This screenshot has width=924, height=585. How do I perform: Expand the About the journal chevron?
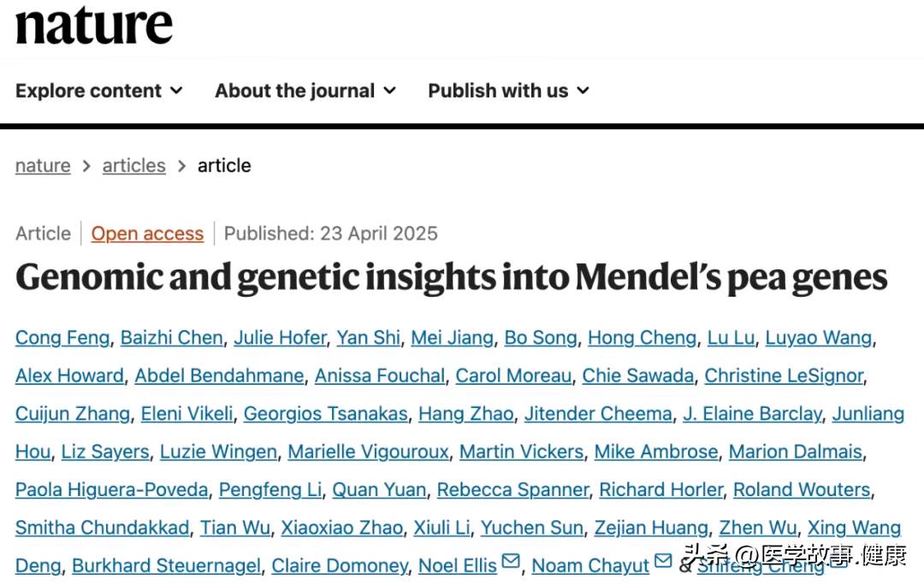click(x=389, y=91)
